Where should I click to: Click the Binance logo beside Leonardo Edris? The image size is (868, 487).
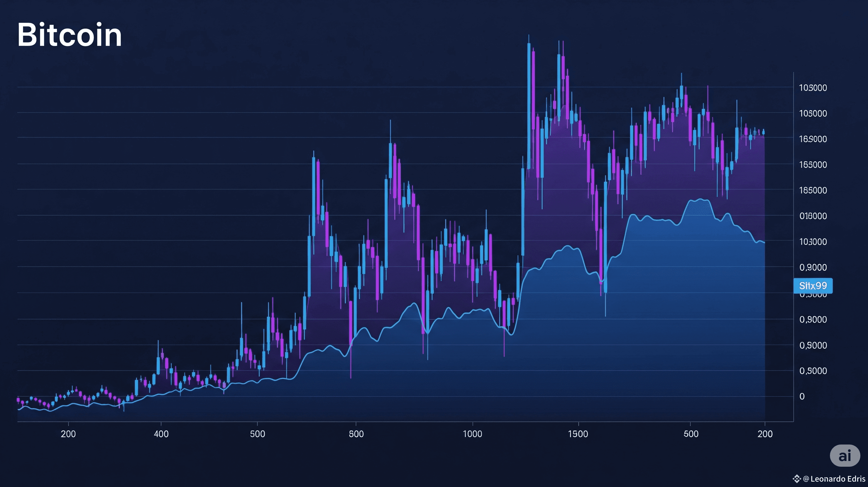click(x=797, y=478)
